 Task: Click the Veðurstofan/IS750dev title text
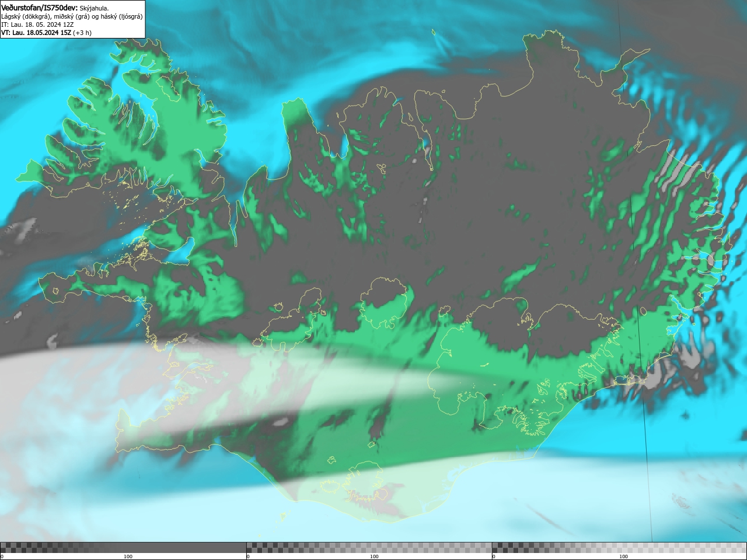(x=39, y=8)
